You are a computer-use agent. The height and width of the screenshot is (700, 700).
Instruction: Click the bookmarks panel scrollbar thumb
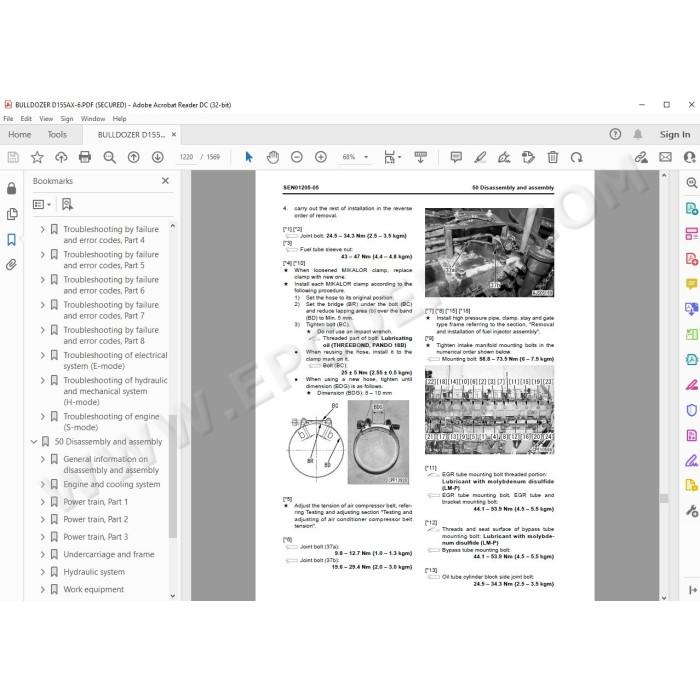pos(173,476)
